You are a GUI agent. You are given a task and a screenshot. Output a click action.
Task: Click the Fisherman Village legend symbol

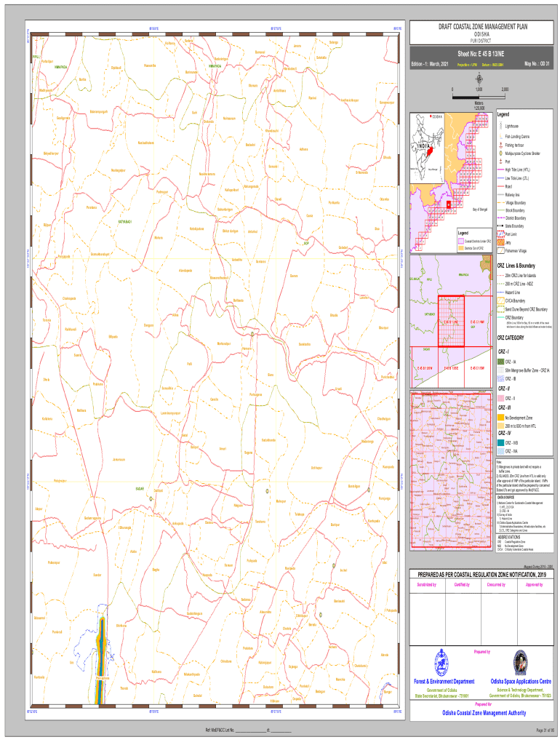tap(500, 251)
